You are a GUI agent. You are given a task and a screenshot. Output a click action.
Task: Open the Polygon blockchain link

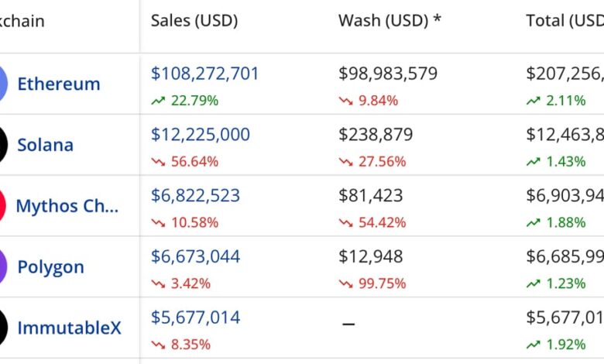click(x=50, y=267)
